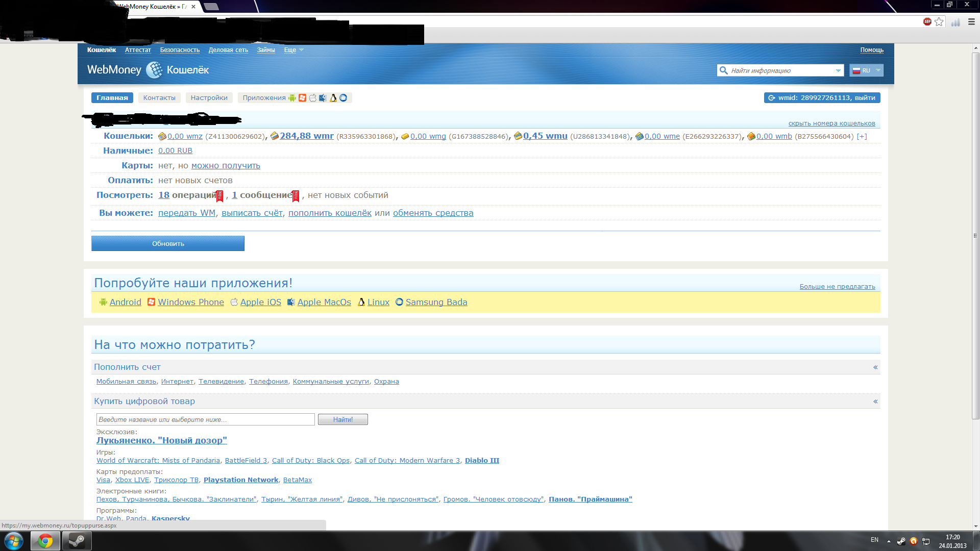Click the digital goods search input field
The image size is (980, 551).
point(205,419)
